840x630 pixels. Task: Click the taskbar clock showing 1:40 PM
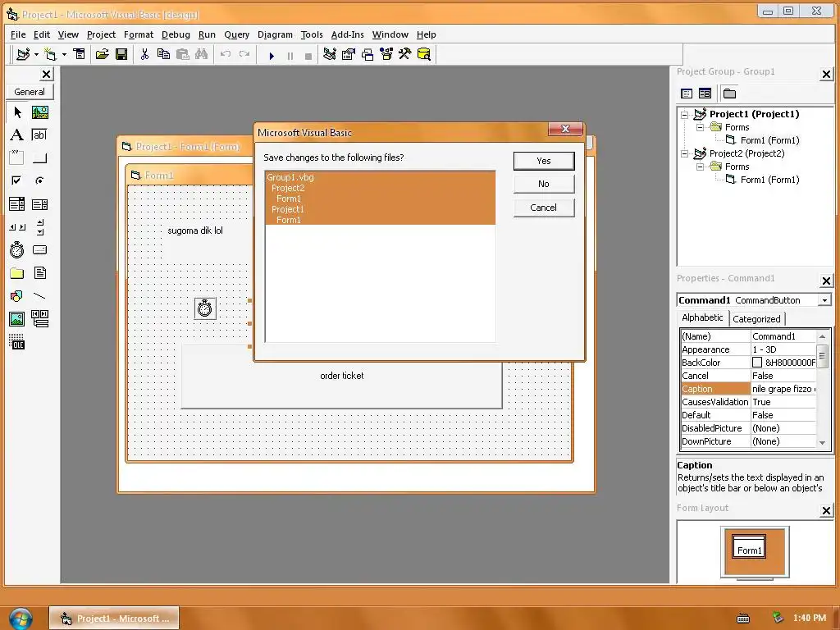(809, 619)
